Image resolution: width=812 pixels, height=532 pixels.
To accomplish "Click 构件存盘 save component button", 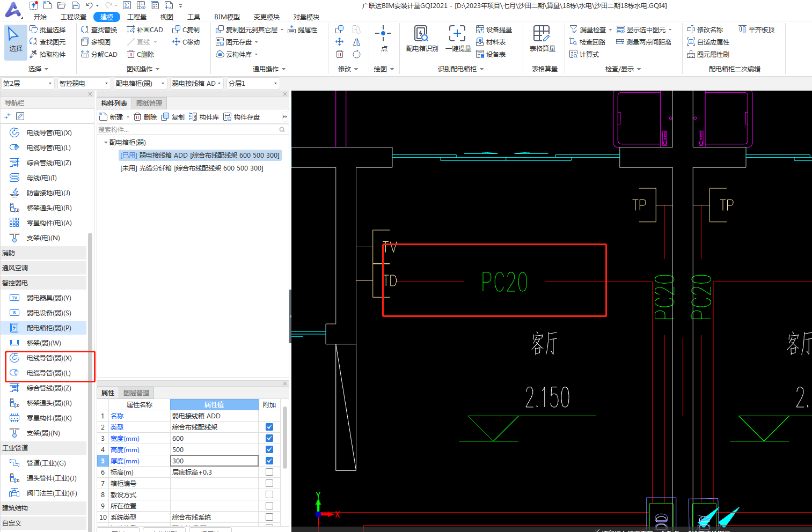I will (242, 117).
